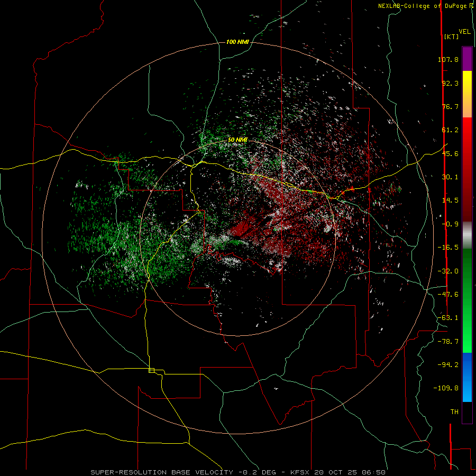Click the -109.8 legend value
This screenshot has width=476, height=476.
pos(446,388)
